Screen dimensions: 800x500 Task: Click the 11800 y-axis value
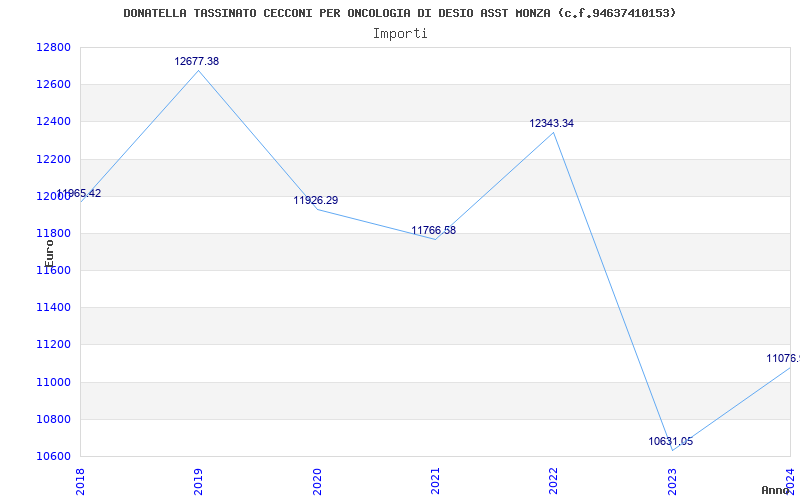coord(53,234)
